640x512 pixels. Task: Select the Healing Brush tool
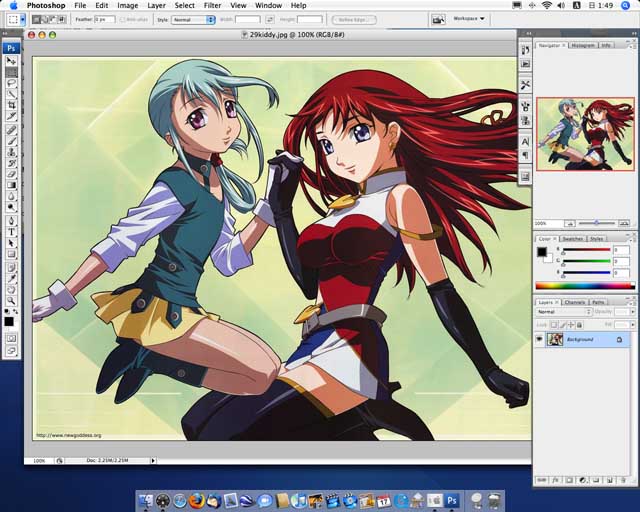[11, 130]
